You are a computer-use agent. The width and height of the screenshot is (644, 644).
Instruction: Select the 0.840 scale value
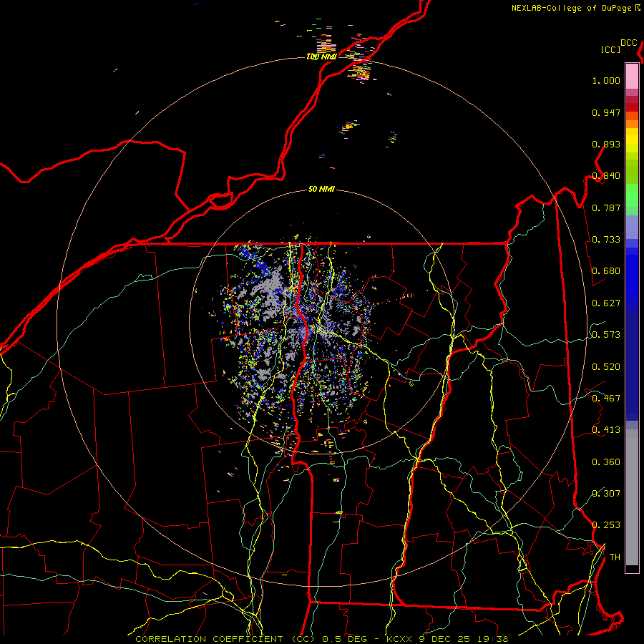tap(606, 176)
